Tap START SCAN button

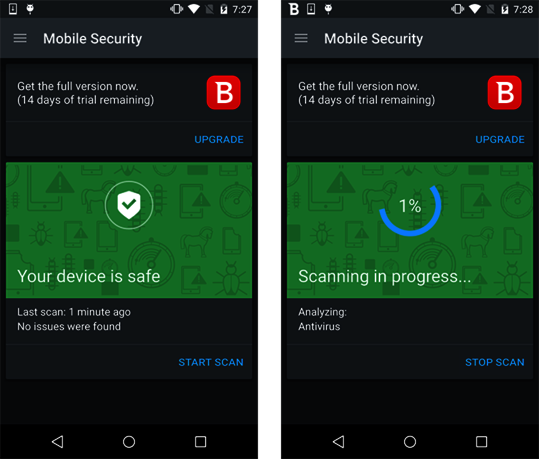tap(211, 362)
